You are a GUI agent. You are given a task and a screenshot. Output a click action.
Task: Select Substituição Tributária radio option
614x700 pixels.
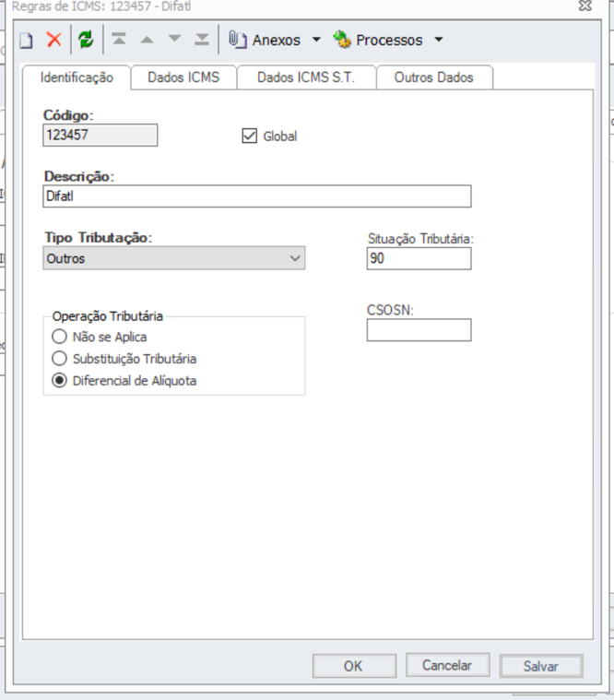59,359
